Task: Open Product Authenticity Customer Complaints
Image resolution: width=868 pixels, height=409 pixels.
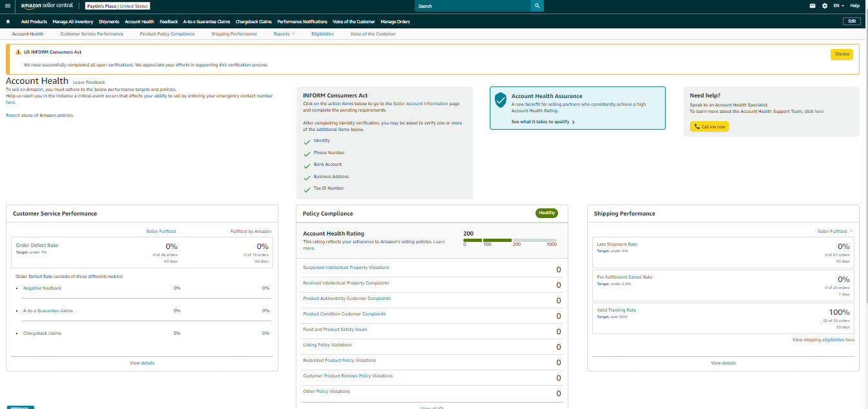Action: 347,299
